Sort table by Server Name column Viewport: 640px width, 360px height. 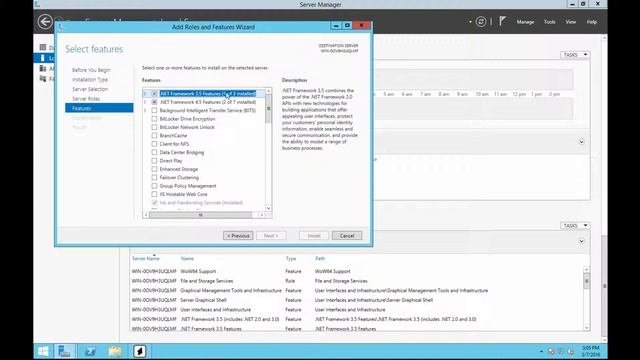click(x=146, y=258)
